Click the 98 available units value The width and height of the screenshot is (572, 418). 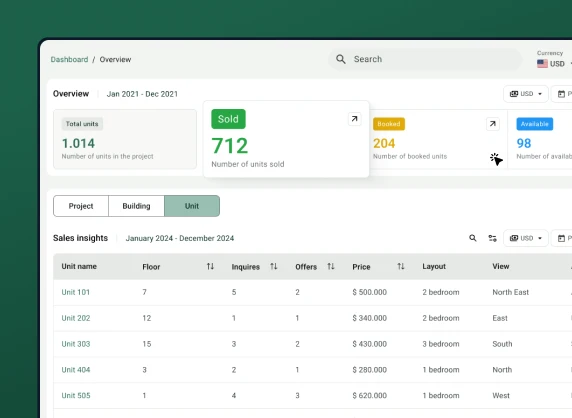pyautogui.click(x=524, y=143)
